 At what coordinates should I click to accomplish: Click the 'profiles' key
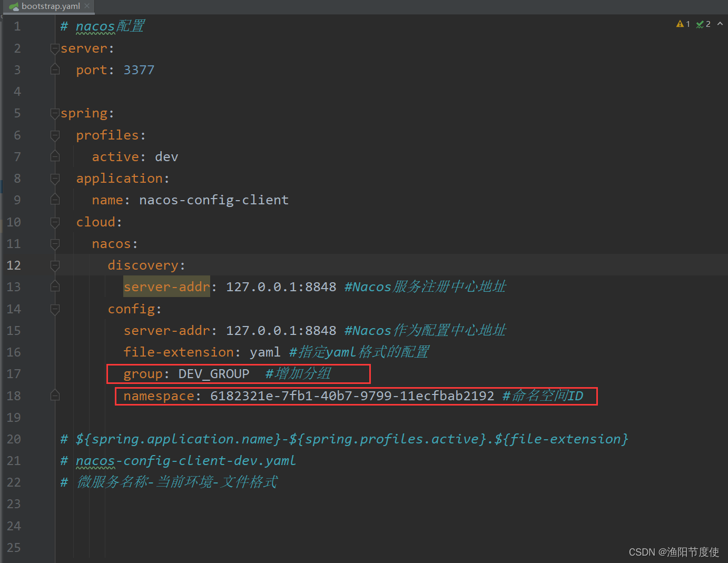pyautogui.click(x=107, y=135)
